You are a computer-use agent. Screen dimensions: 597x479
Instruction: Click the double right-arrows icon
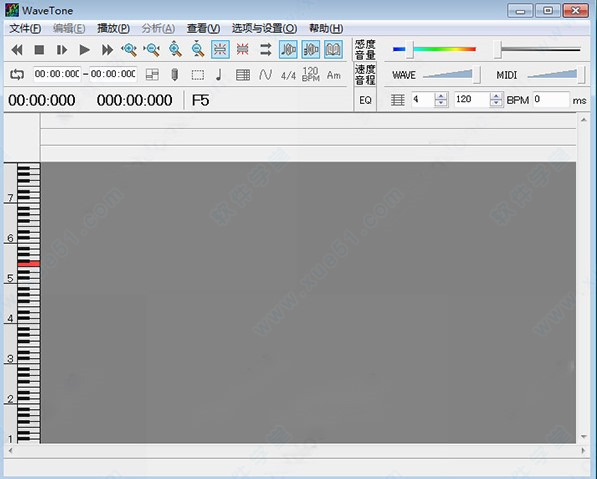[x=266, y=49]
